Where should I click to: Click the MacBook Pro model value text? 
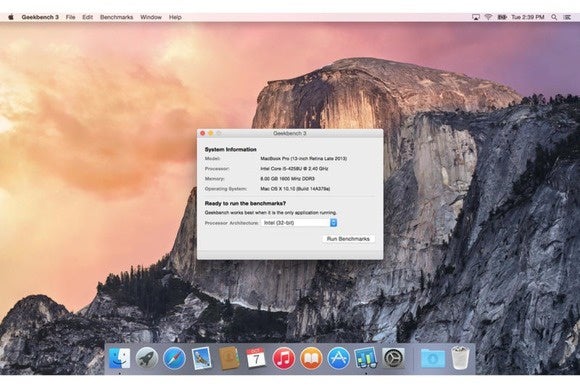[x=303, y=158]
